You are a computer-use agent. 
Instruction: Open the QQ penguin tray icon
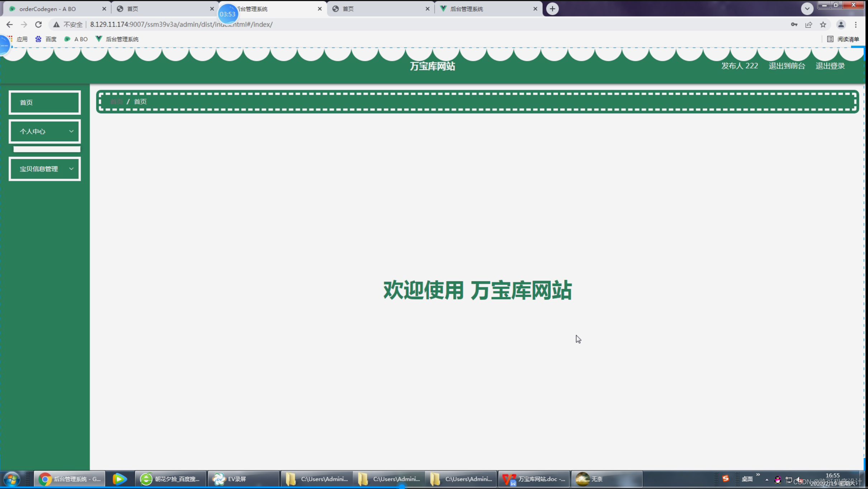coord(778,480)
